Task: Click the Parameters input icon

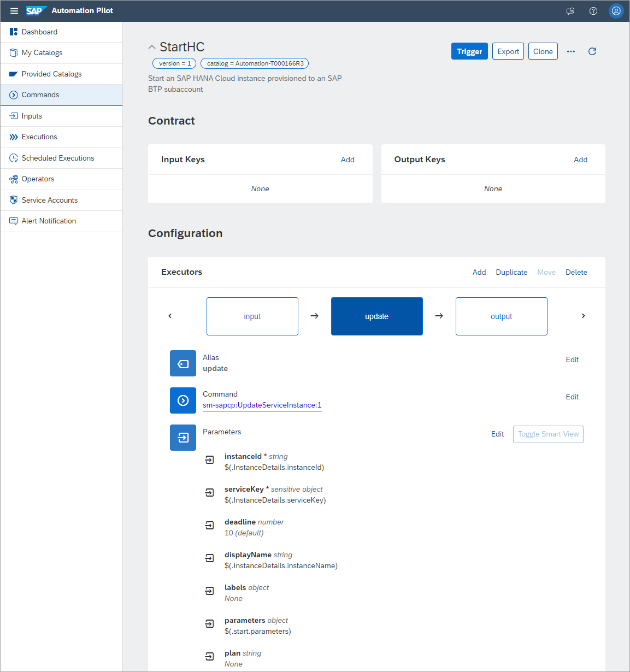Action: click(x=183, y=438)
